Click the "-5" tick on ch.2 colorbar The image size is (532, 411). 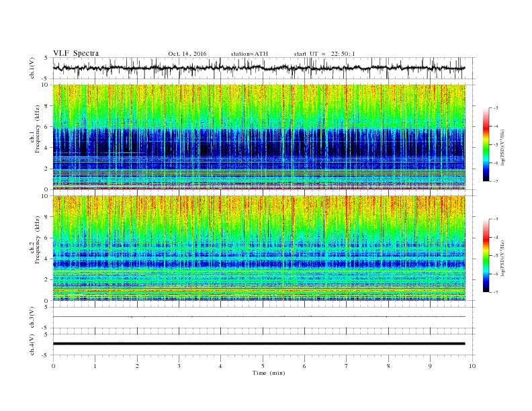click(x=495, y=256)
